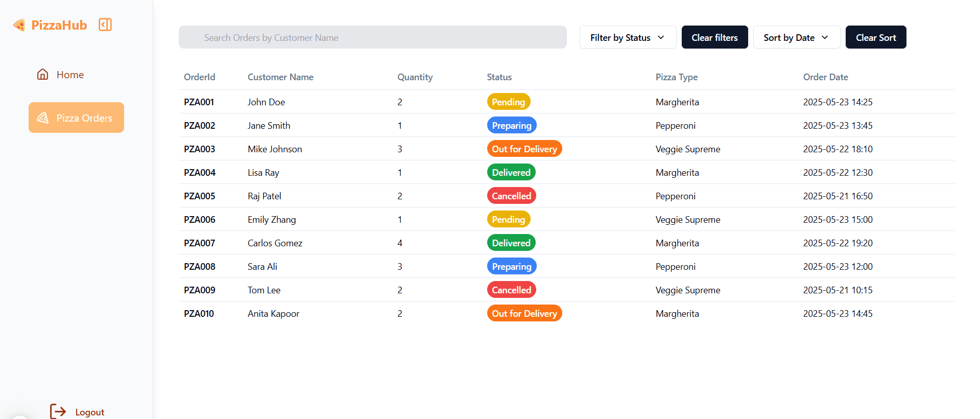Click the PizzaHub pizza slice logo icon
This screenshot has height=419, width=980.
19,25
